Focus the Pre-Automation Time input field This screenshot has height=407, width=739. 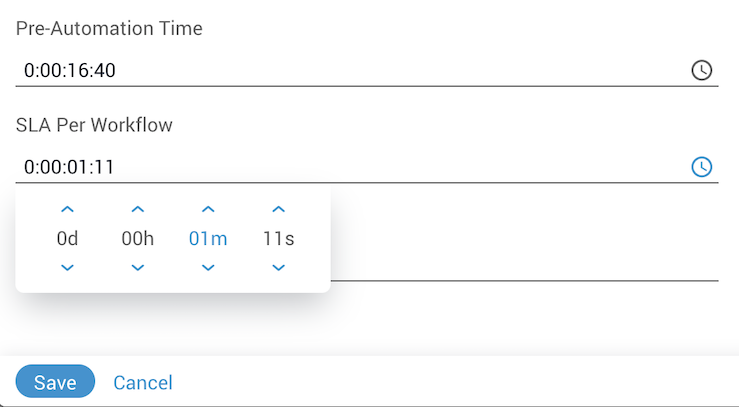coord(340,70)
